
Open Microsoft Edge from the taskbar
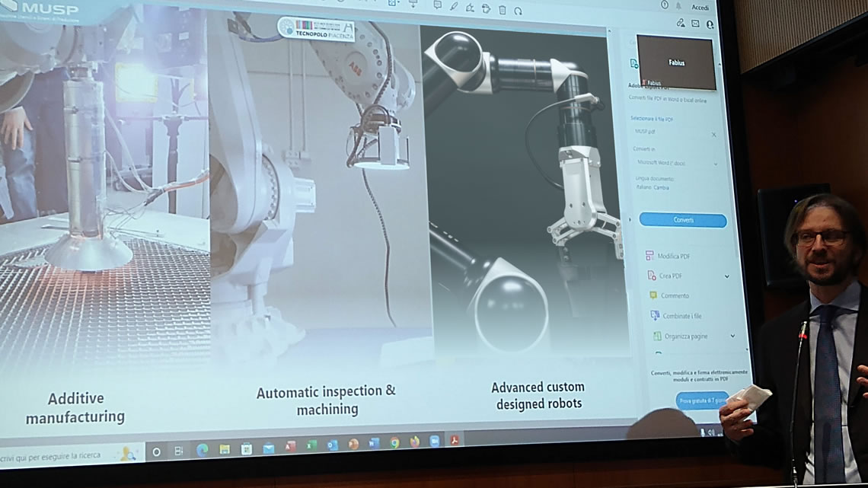pos(202,450)
